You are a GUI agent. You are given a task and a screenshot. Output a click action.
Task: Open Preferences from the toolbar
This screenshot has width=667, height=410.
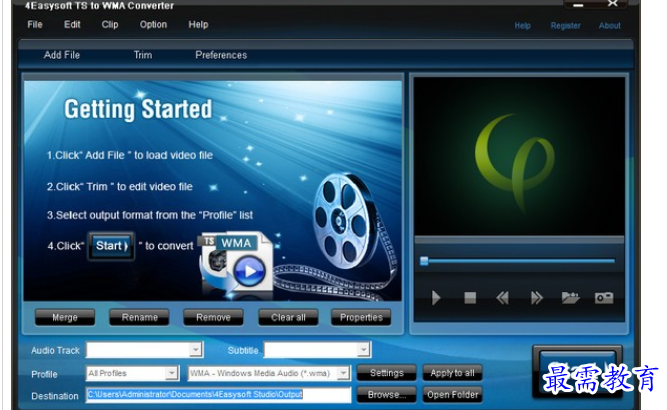click(221, 55)
